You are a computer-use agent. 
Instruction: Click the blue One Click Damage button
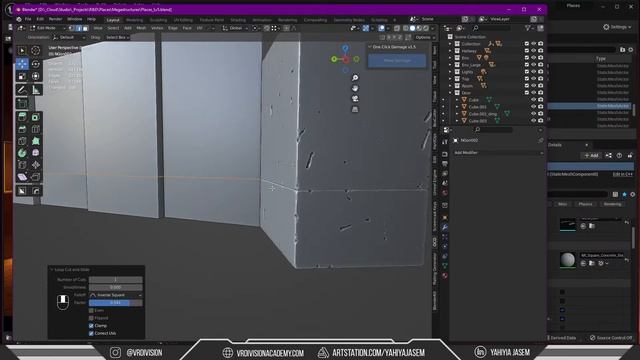(397, 60)
